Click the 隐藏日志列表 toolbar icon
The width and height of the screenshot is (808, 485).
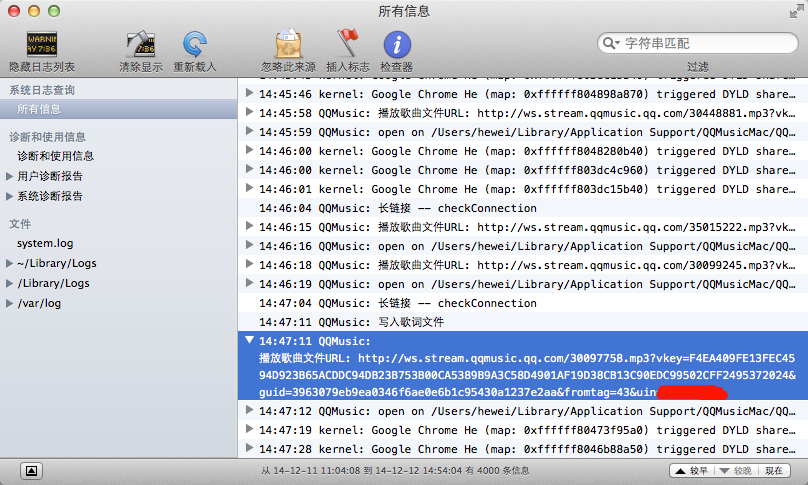click(x=41, y=44)
